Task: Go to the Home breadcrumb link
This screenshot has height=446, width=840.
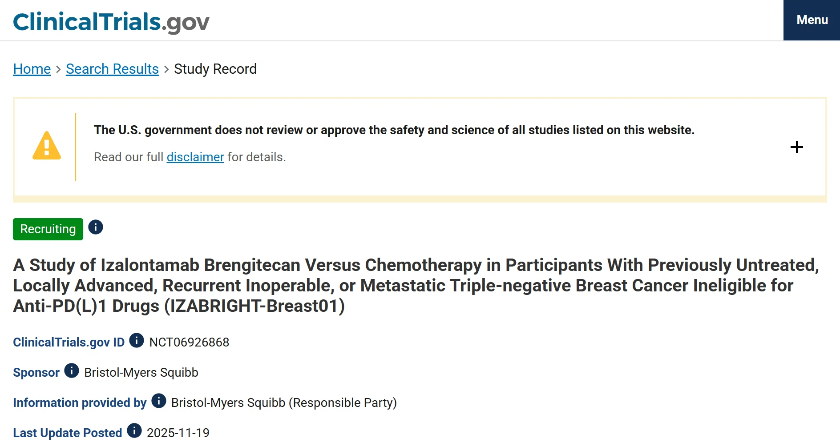Action: tap(32, 69)
